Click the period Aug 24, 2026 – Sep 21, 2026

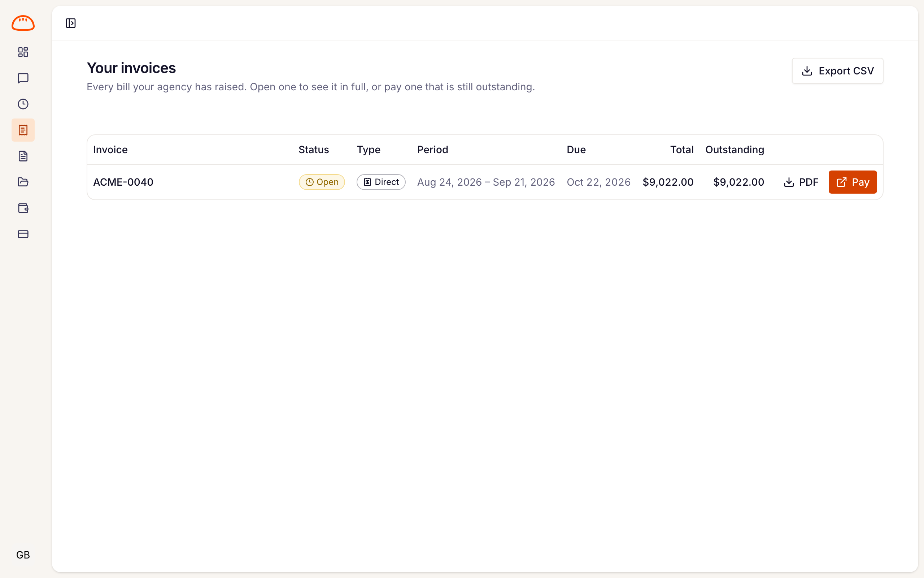click(x=486, y=182)
